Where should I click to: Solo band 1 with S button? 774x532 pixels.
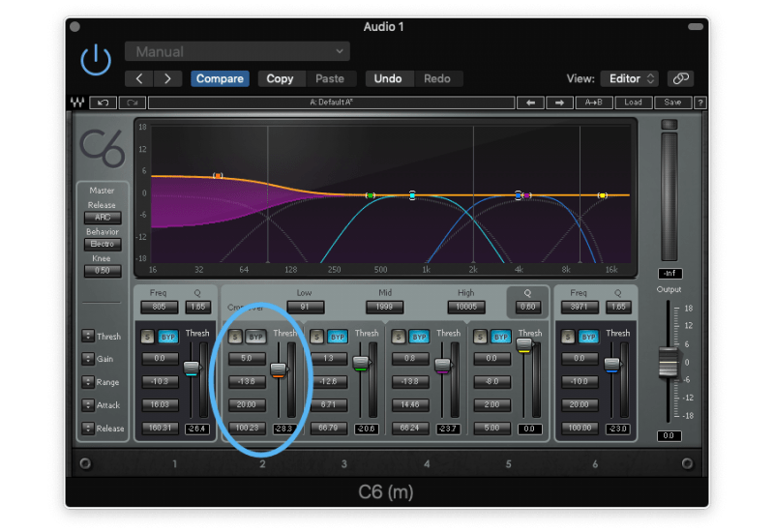(x=148, y=337)
